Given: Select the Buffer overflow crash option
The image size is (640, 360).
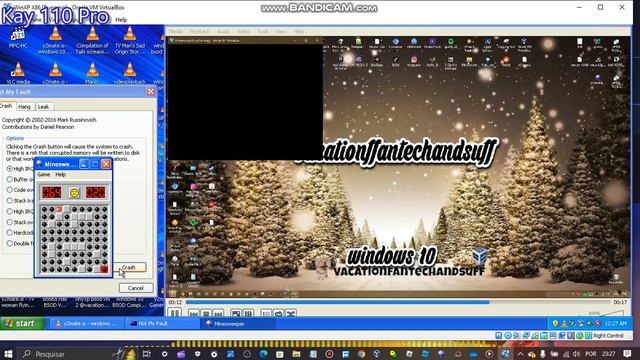Looking at the screenshot, I should pyautogui.click(x=9, y=179).
